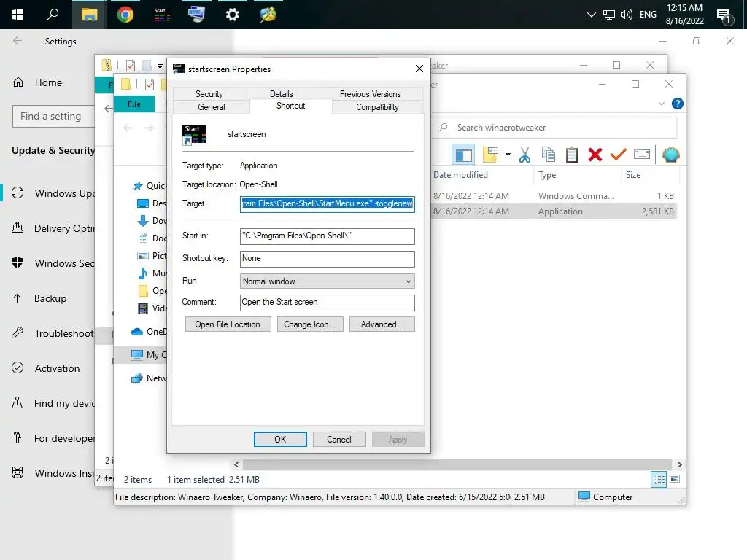Viewport: 747px width, 560px height.
Task: Show hidden tray icons chevron
Action: [591, 15]
